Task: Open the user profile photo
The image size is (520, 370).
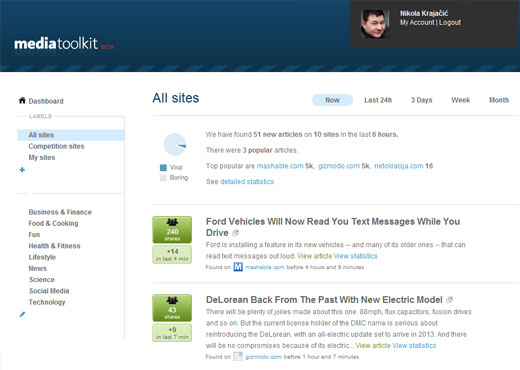Action: coord(375,24)
